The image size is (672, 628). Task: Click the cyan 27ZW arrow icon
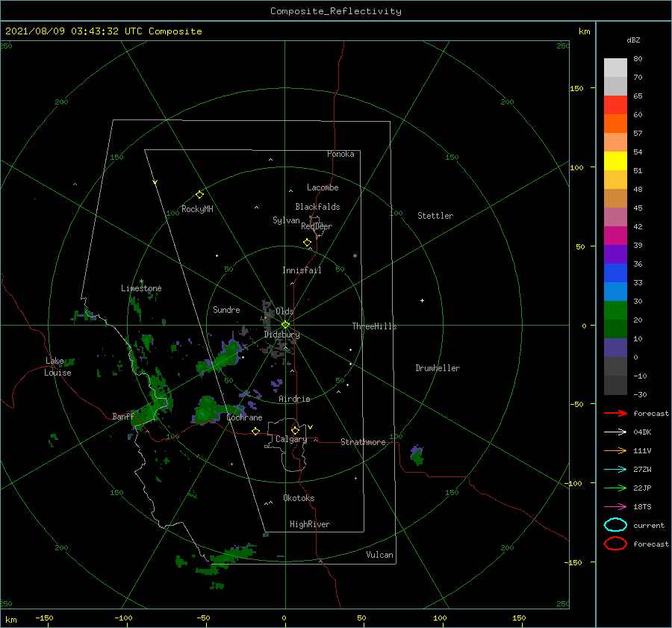pos(615,470)
